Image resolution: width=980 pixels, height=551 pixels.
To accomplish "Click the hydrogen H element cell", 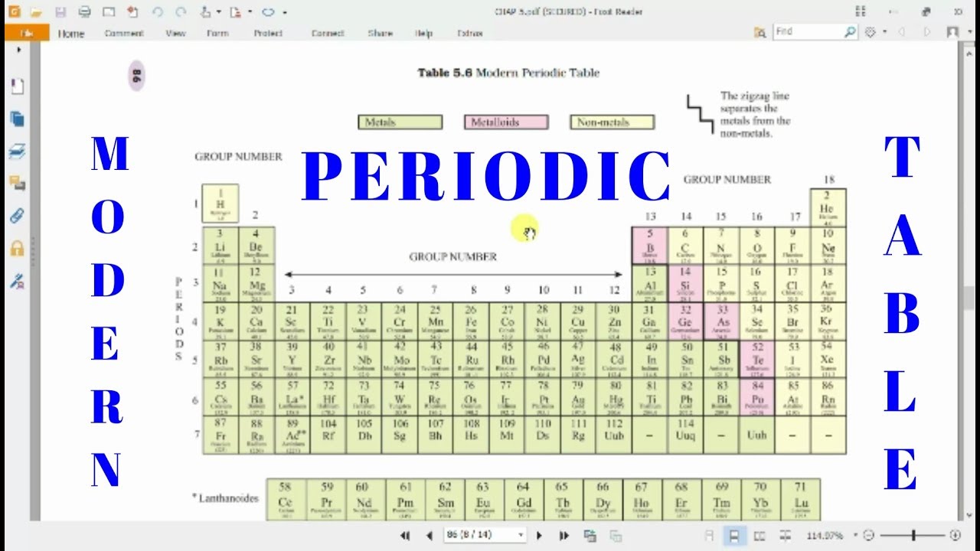I will point(220,204).
